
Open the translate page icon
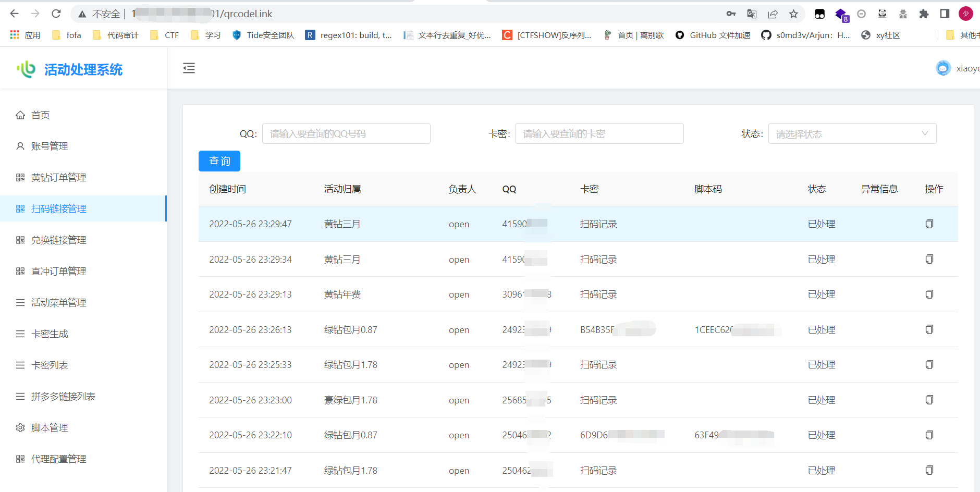(752, 14)
